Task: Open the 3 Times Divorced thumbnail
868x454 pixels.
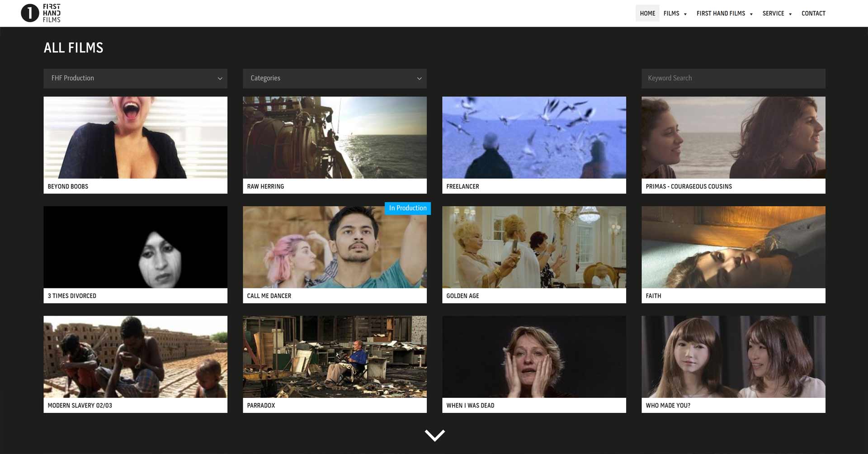Action: tap(135, 247)
